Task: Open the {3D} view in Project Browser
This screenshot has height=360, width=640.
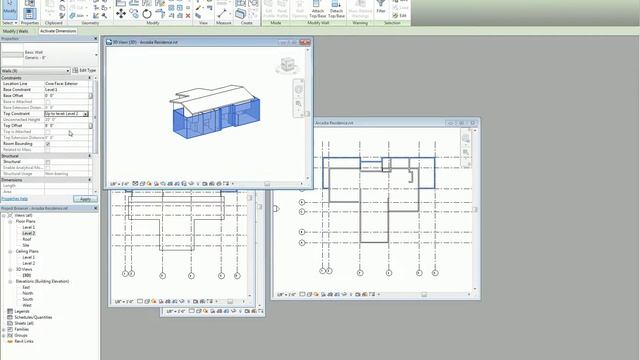Action: pos(27,276)
